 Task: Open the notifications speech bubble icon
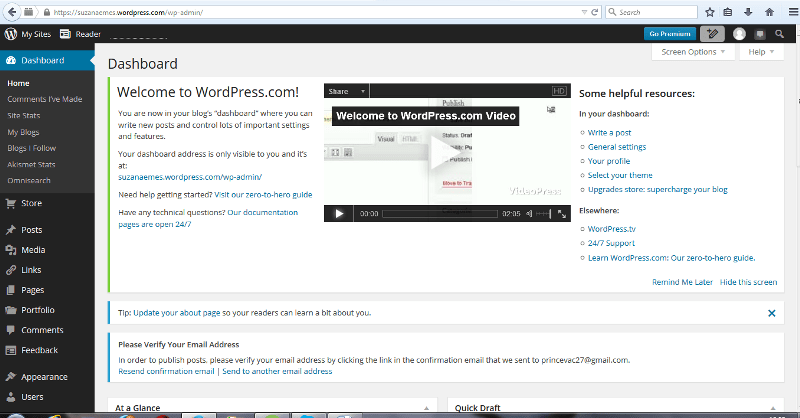[759, 33]
